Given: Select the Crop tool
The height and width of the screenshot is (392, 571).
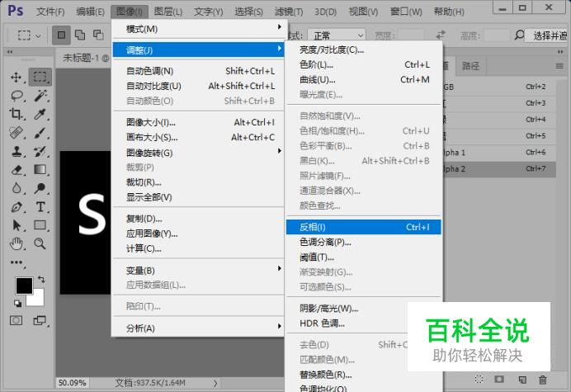Looking at the screenshot, I should (x=16, y=114).
